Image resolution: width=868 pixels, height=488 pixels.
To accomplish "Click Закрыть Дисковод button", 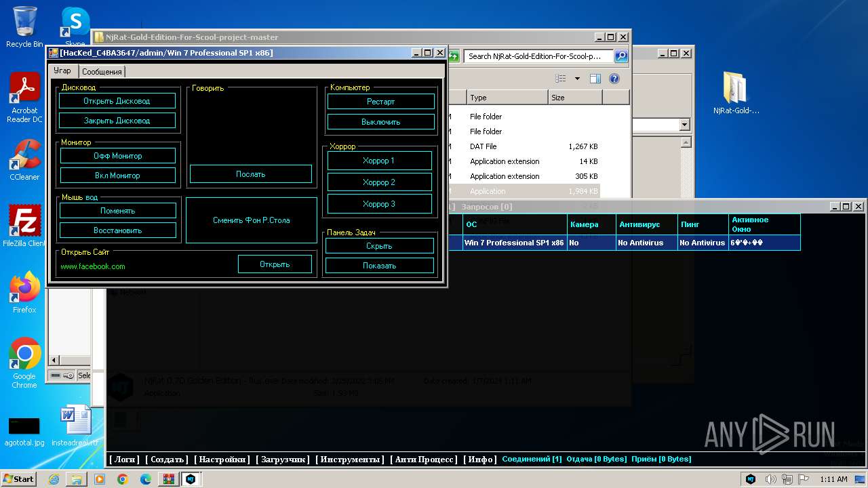I will pyautogui.click(x=117, y=121).
